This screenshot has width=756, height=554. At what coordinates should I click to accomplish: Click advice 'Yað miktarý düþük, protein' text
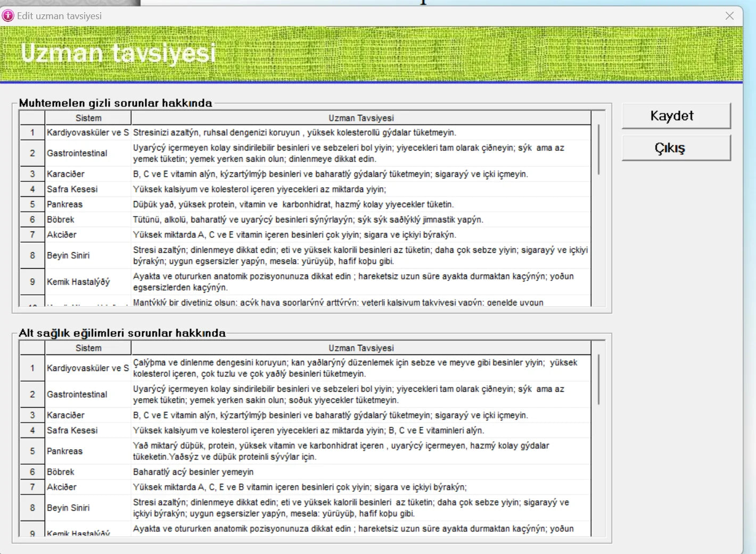click(x=361, y=451)
